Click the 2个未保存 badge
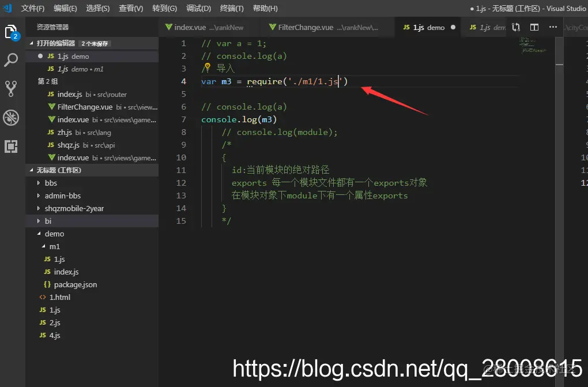 click(x=95, y=43)
